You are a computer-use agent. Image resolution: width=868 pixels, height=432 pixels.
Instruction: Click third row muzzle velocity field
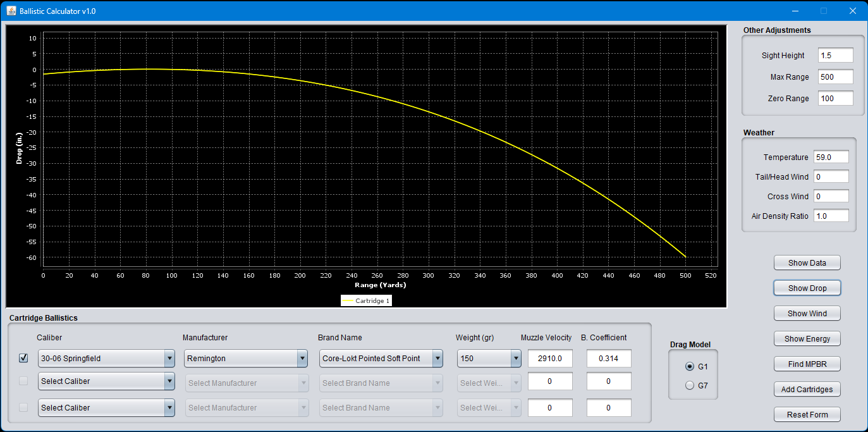click(550, 408)
